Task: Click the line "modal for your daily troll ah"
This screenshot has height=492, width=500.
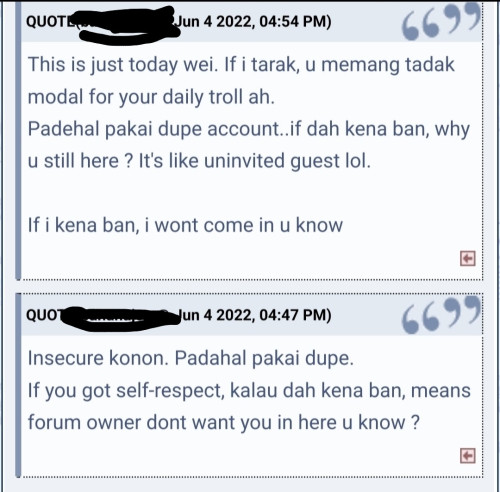Action: point(151,98)
